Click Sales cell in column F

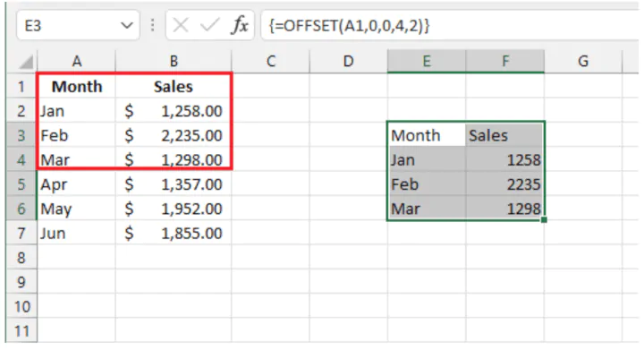click(x=505, y=135)
